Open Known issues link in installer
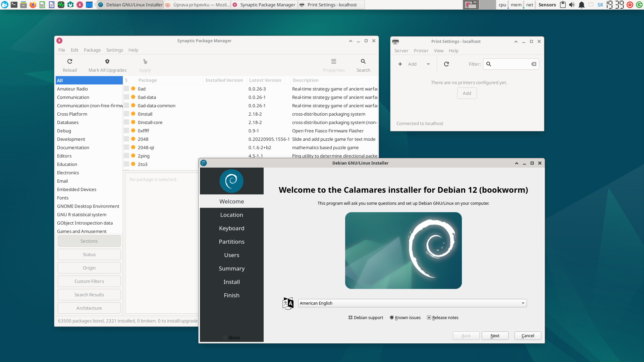The image size is (644, 362). click(x=405, y=317)
